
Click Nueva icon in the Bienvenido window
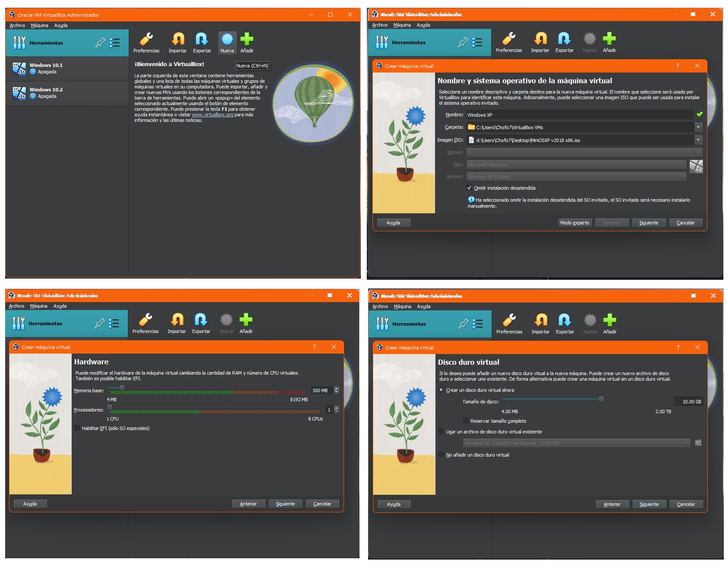227,39
